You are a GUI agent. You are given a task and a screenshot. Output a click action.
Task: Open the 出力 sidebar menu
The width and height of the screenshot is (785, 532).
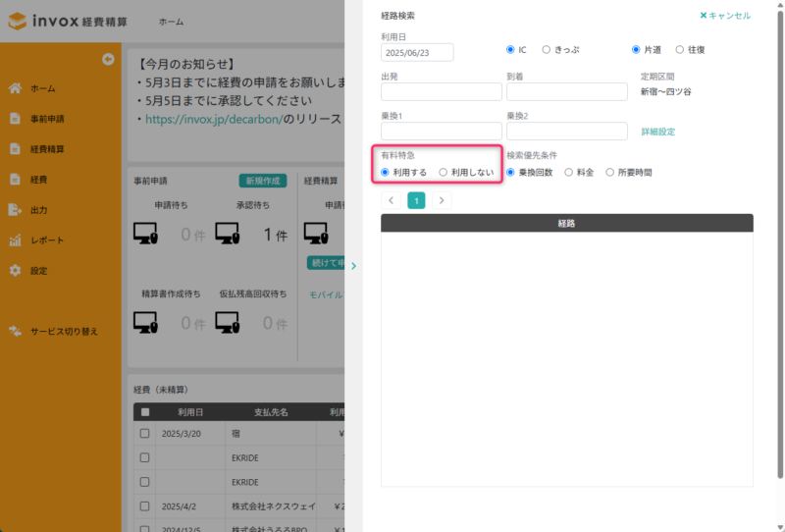[39, 210]
